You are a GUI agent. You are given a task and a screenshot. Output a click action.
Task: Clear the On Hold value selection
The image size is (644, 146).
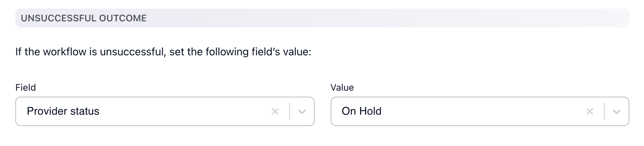(590, 111)
